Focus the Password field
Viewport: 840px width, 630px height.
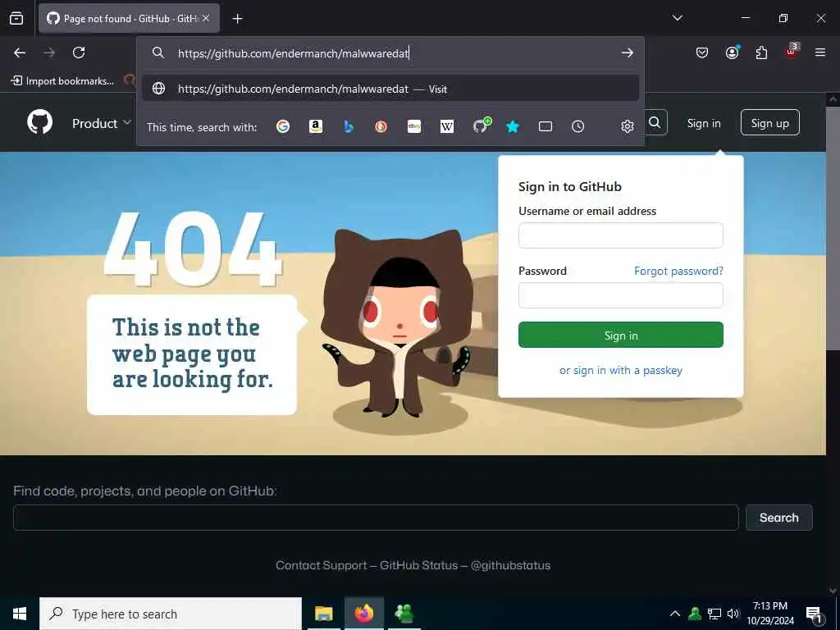click(621, 295)
